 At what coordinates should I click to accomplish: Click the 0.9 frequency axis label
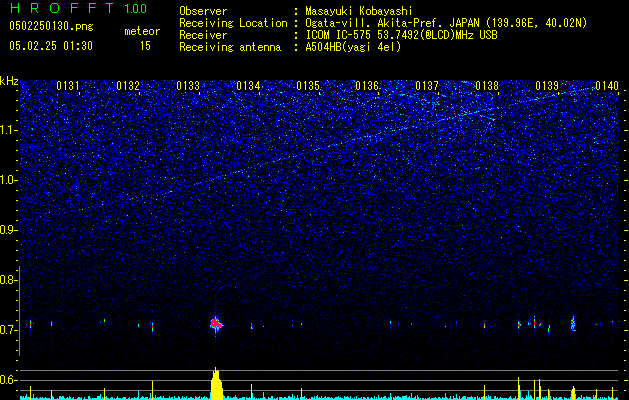[8, 230]
